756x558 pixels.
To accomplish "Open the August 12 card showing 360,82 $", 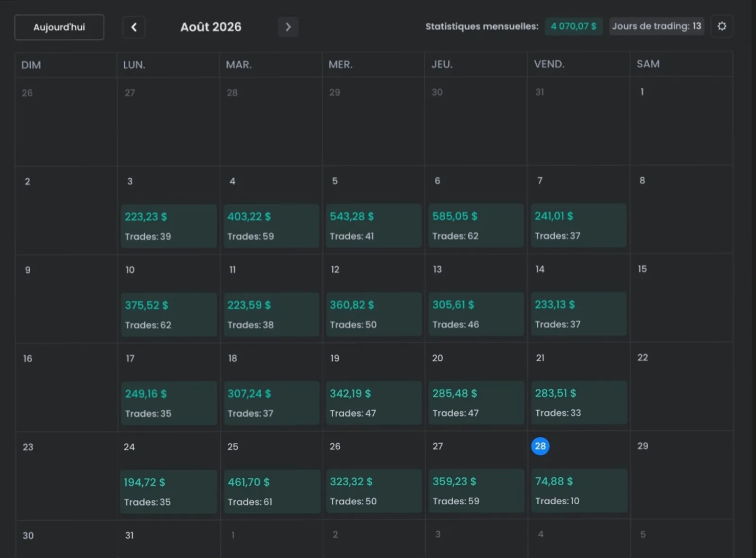I will (x=373, y=314).
